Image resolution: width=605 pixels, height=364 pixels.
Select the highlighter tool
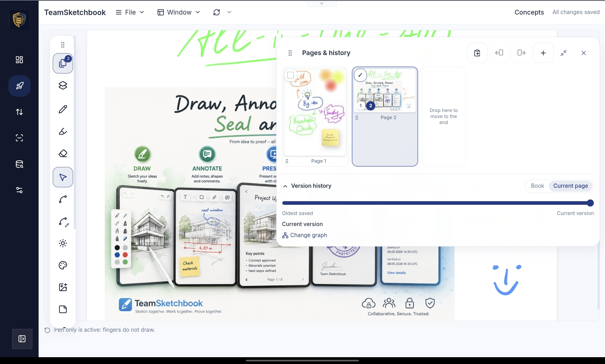tap(63, 131)
